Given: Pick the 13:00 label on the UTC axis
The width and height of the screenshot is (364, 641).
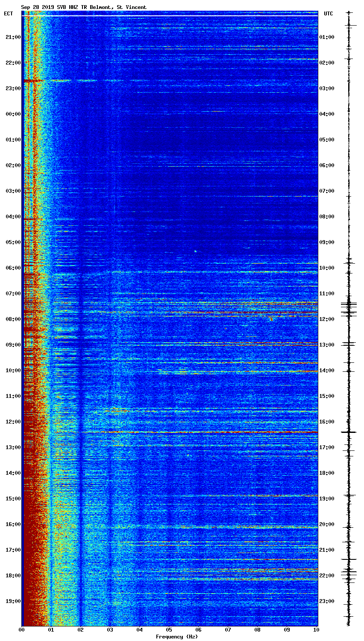Looking at the screenshot, I should (x=327, y=345).
